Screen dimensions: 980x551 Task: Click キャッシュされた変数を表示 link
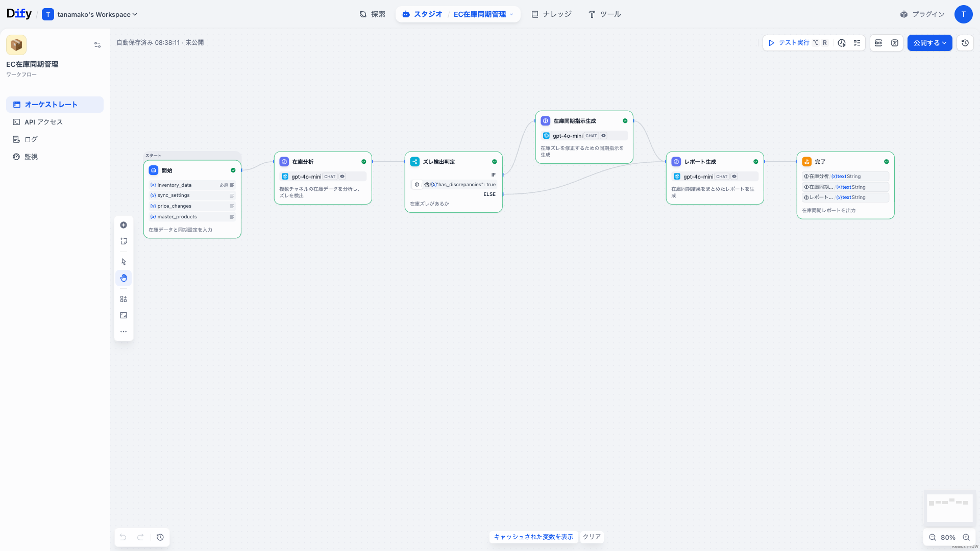[x=533, y=537]
